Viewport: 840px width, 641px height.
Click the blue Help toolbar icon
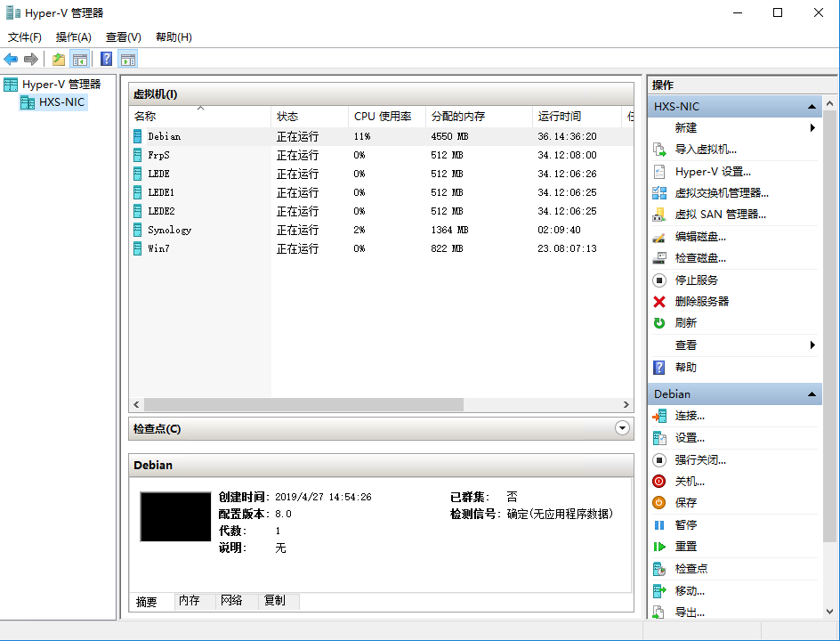(107, 59)
